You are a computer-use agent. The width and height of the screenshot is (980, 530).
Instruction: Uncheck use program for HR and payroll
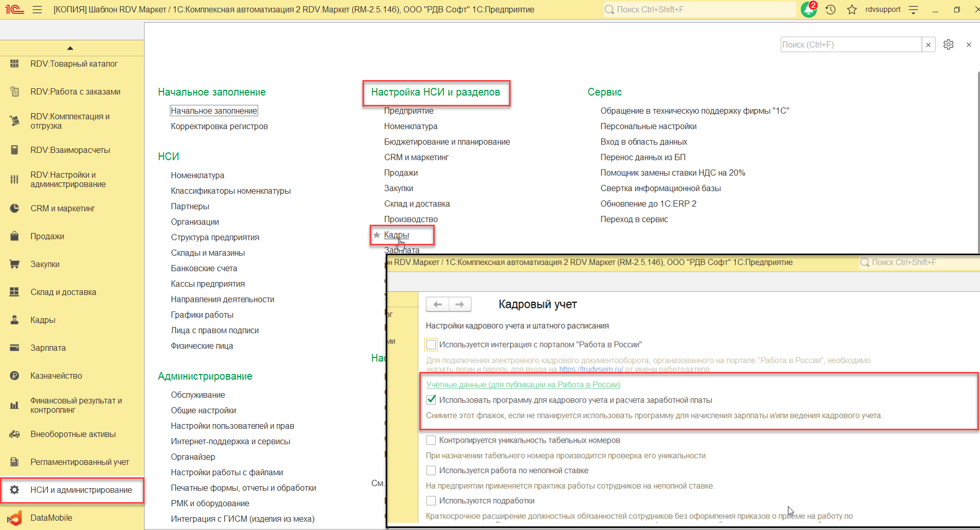click(431, 400)
